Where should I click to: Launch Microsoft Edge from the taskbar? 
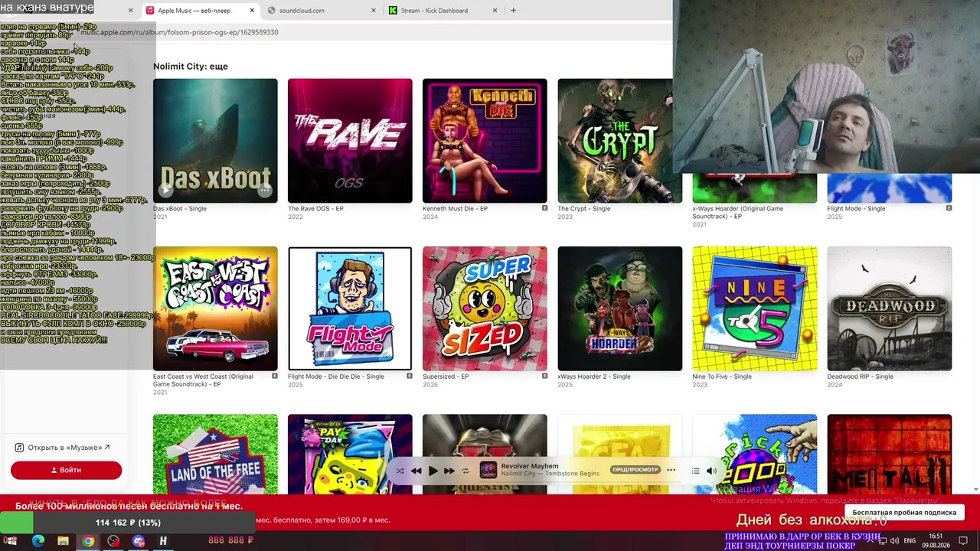coord(38,541)
